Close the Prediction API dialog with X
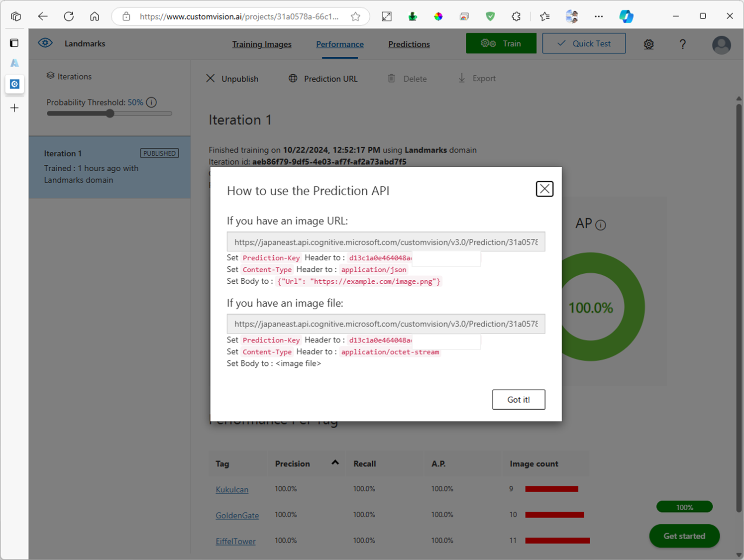The image size is (744, 560). coord(544,189)
